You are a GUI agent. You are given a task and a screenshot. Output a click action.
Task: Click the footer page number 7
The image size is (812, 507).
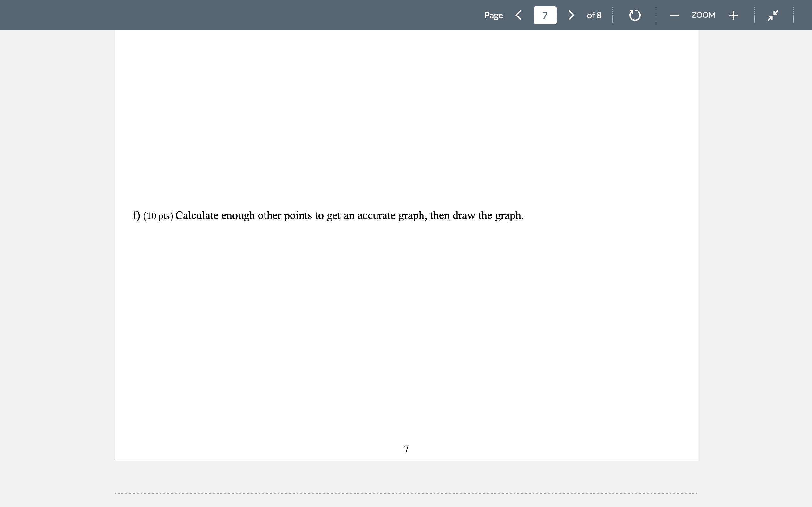(406, 449)
